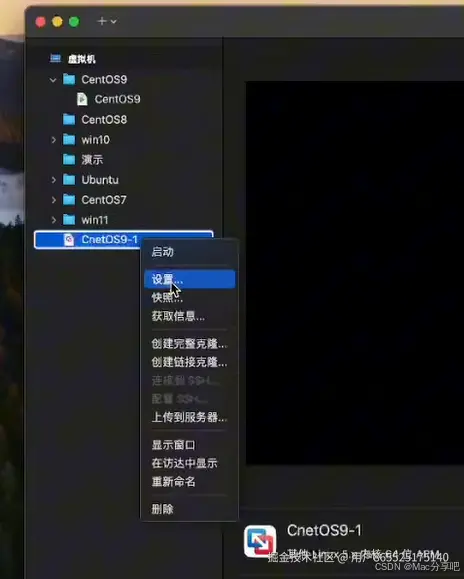The height and width of the screenshot is (579, 464).
Task: Click the win11 folder icon
Action: click(69, 219)
